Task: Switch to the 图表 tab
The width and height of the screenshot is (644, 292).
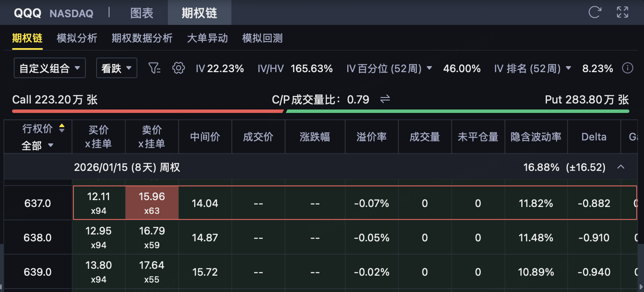Action: click(142, 13)
